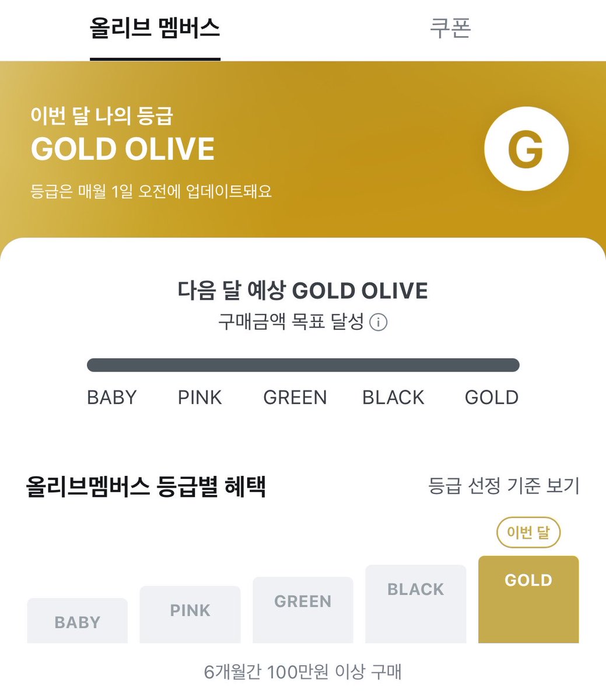Tap the GREEN label under progress bar
The image size is (606, 700).
click(x=295, y=397)
